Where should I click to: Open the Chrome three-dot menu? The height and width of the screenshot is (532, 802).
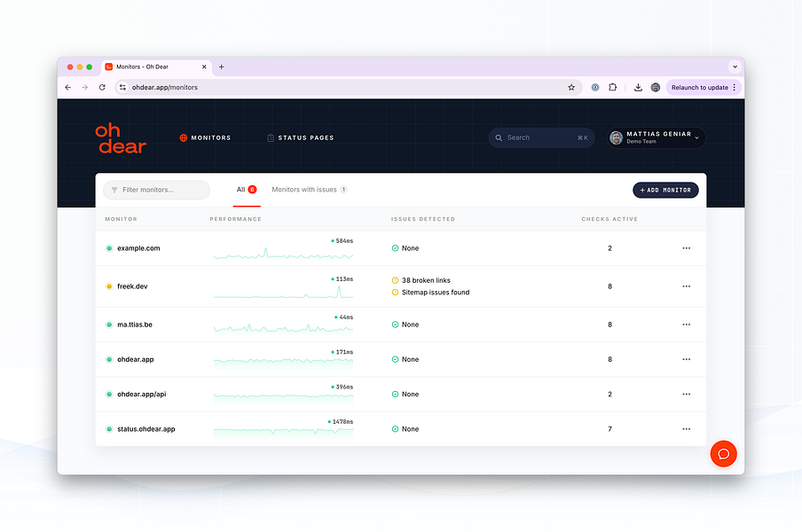click(735, 88)
